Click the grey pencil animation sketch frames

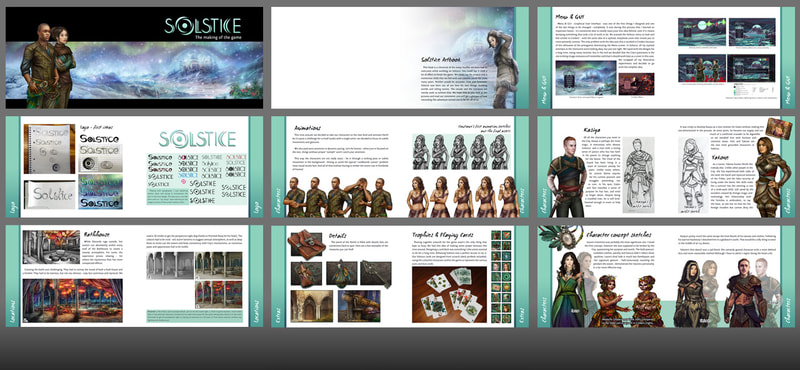(x=461, y=152)
